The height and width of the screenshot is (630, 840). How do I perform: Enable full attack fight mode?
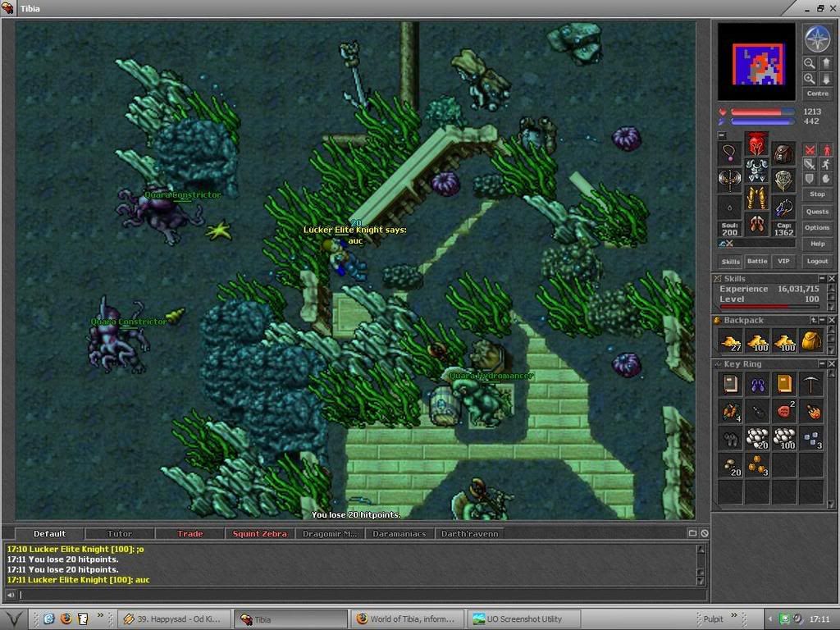tap(810, 150)
